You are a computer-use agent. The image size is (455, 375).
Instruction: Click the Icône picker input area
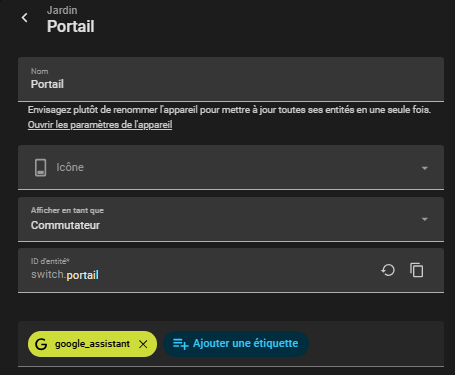pyautogui.click(x=231, y=167)
